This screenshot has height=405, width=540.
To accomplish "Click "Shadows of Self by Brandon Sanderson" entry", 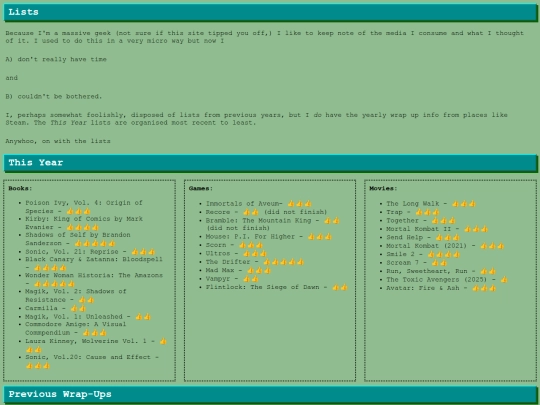I will (x=78, y=239).
